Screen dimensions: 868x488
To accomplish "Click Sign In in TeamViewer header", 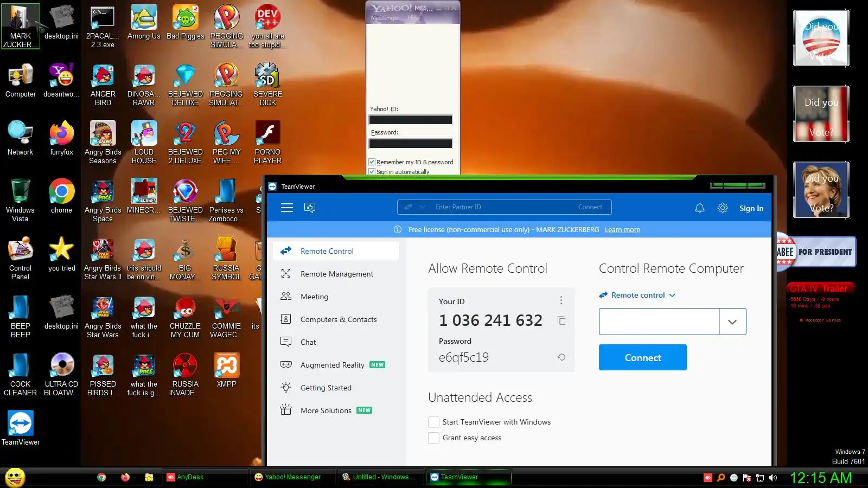I will (x=751, y=208).
